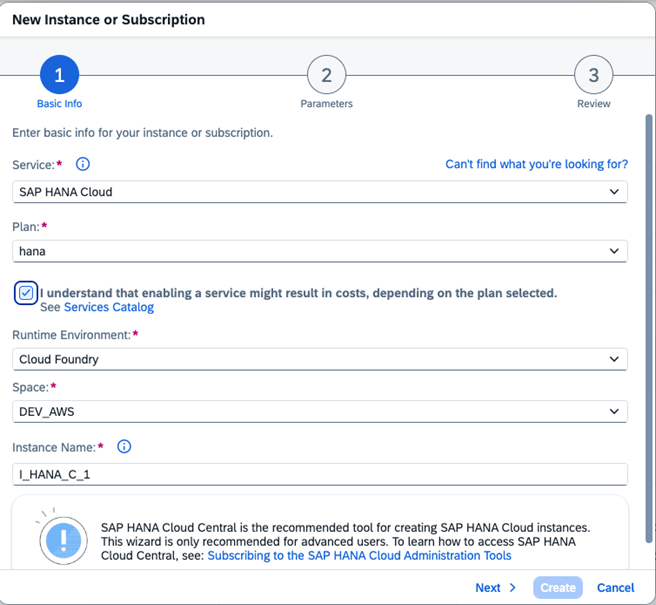Screen dimensions: 656x605
Task: Jump to step 3 Review circle
Action: coord(593,75)
